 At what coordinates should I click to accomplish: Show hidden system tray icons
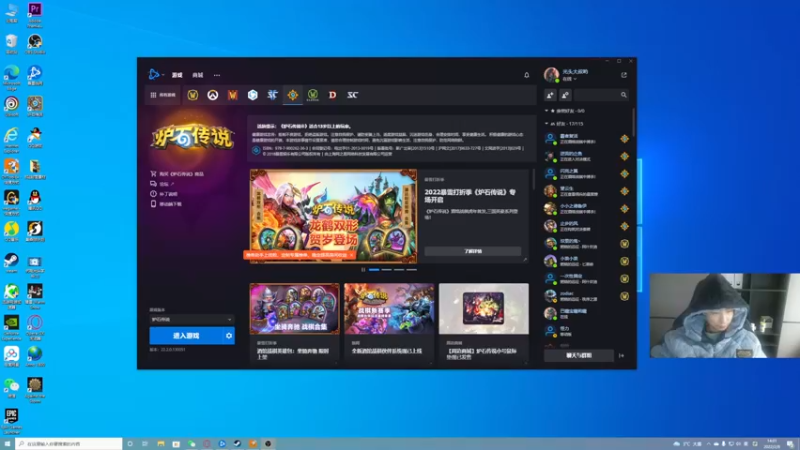[708, 444]
